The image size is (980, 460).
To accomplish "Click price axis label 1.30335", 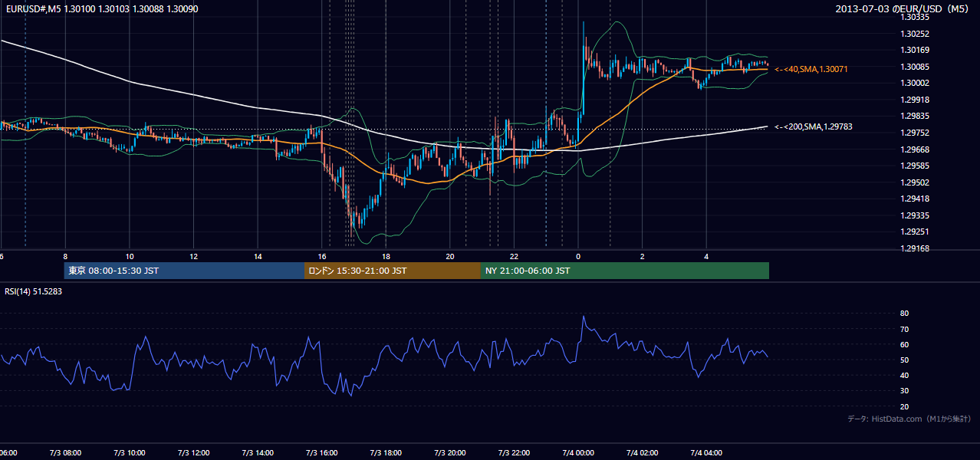I will [x=915, y=17].
